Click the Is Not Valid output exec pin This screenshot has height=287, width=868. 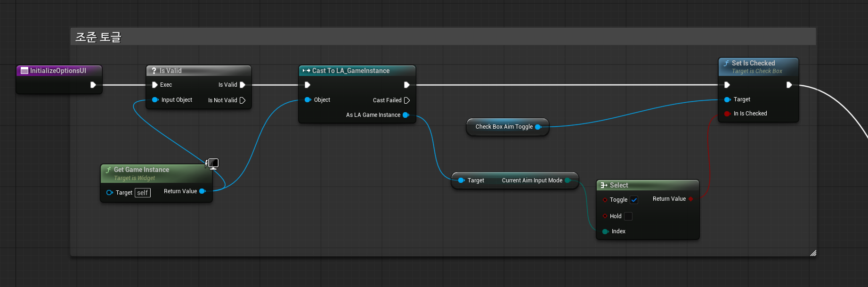pos(243,100)
